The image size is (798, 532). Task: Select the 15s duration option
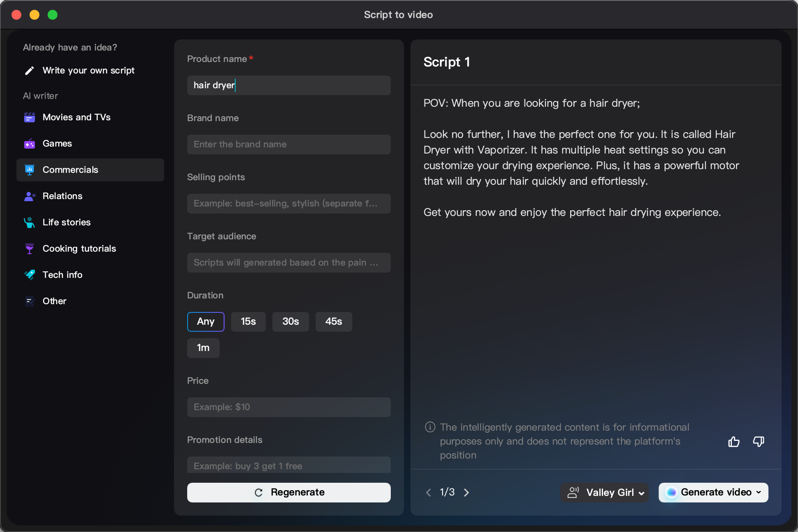(248, 322)
